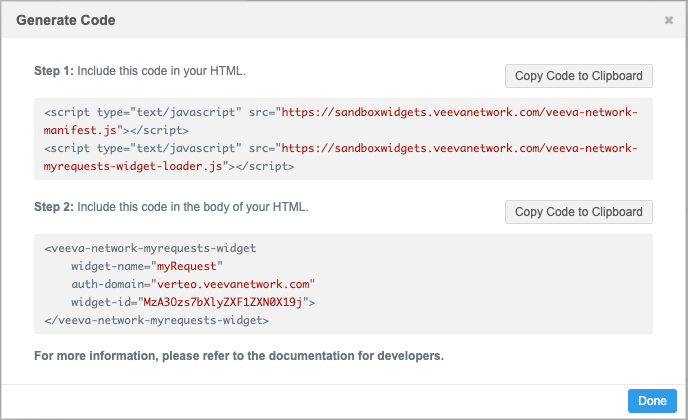Click the "myRequest" widget-name value
The height and width of the screenshot is (420, 688).
point(186,266)
